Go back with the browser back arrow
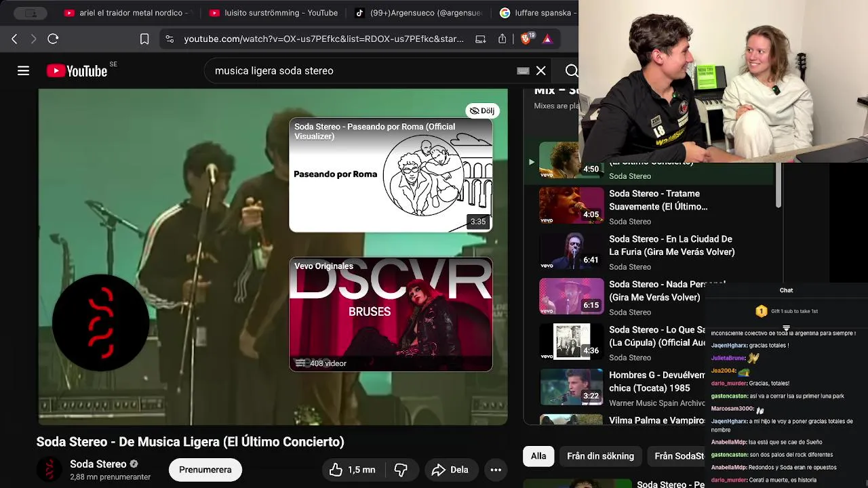Screen dimensions: 868x488 point(14,39)
